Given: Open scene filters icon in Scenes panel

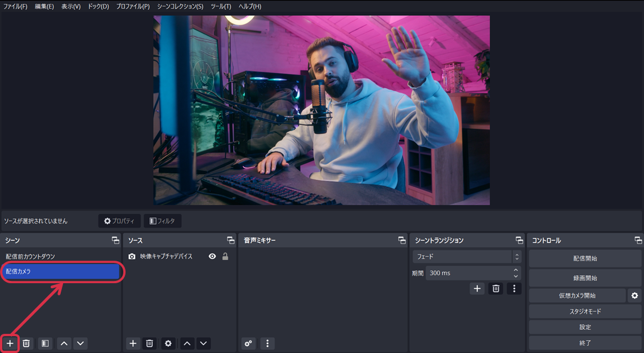Looking at the screenshot, I should tap(45, 343).
